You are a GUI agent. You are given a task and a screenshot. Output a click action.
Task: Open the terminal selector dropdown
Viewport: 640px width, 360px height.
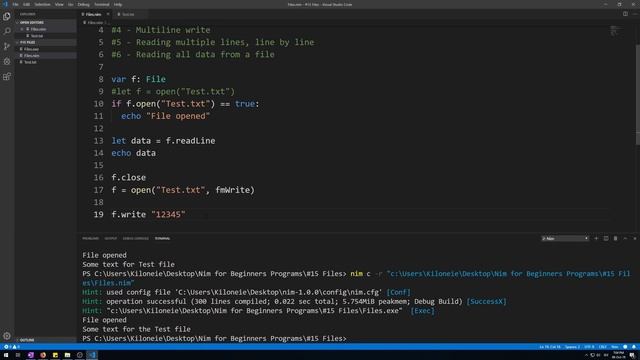point(565,238)
